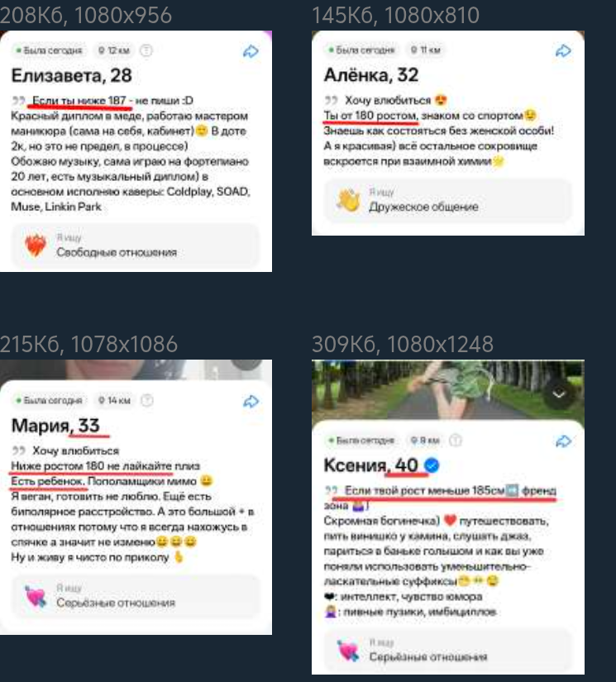
Task: Click the 11 км distance badge
Action: [x=426, y=50]
